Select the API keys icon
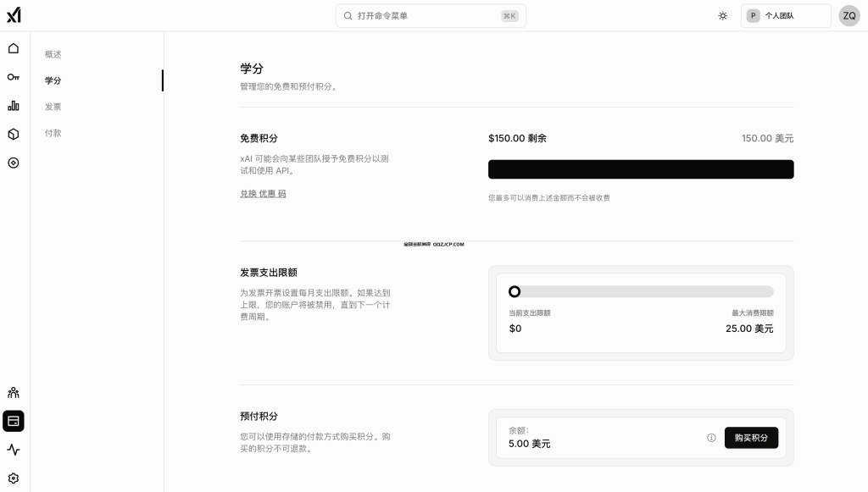The height and width of the screenshot is (492, 868). (x=13, y=76)
